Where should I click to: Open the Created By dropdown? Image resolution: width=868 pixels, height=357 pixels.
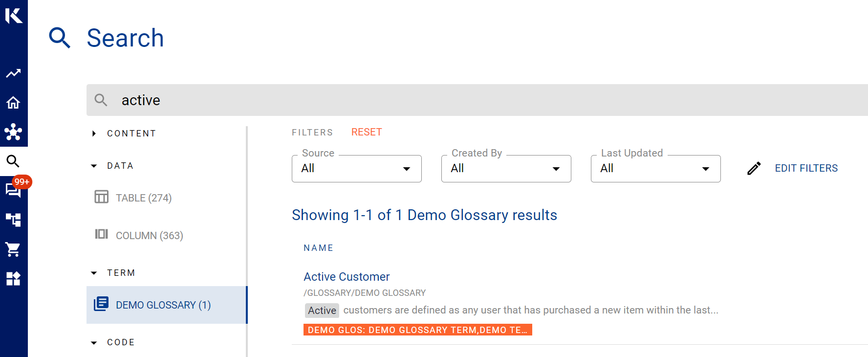coord(506,169)
